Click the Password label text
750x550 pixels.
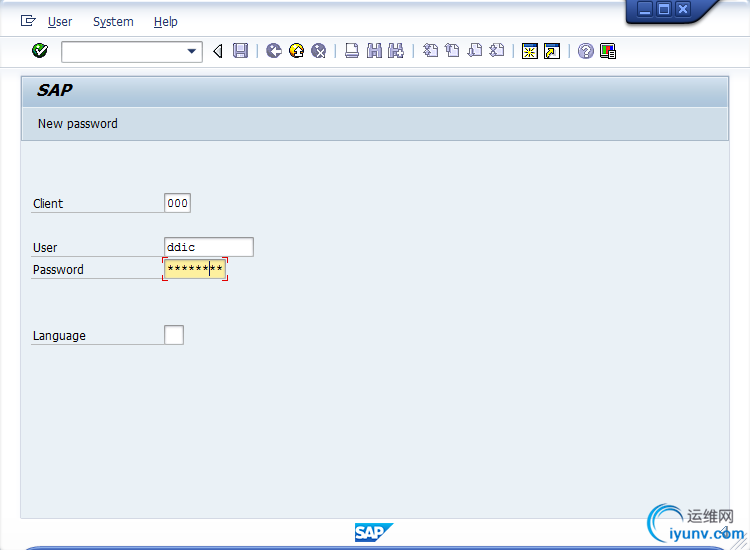click(x=58, y=270)
